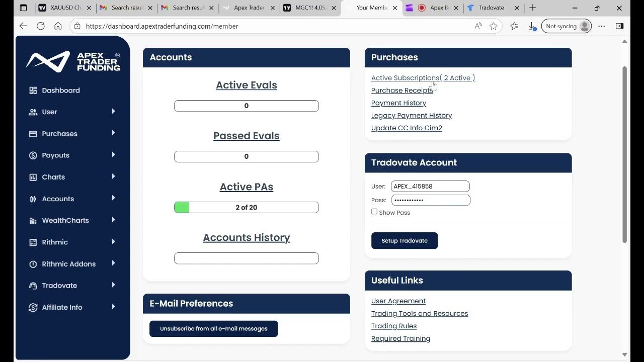Switch to the Apex recording tab
Screen dimensions: 644x362
[432, 8]
